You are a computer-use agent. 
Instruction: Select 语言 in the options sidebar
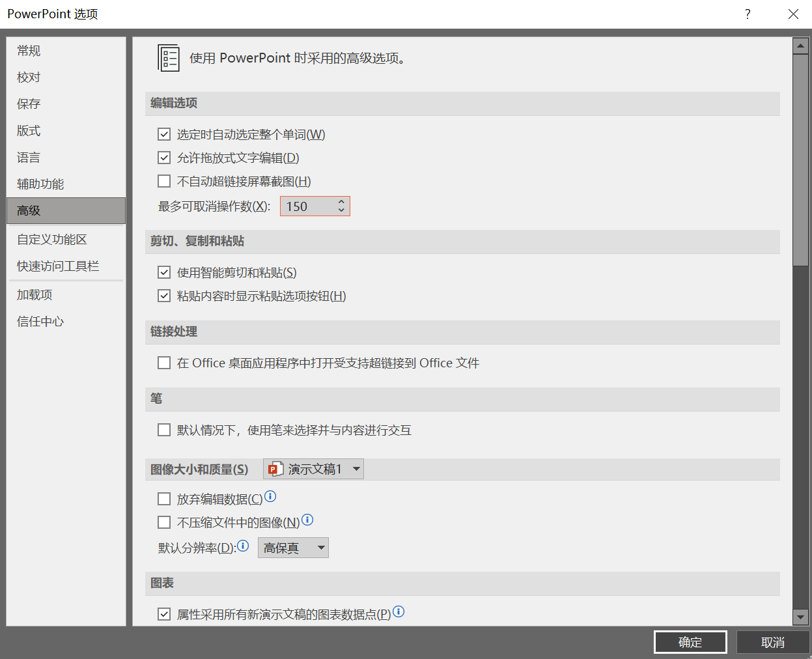66,158
